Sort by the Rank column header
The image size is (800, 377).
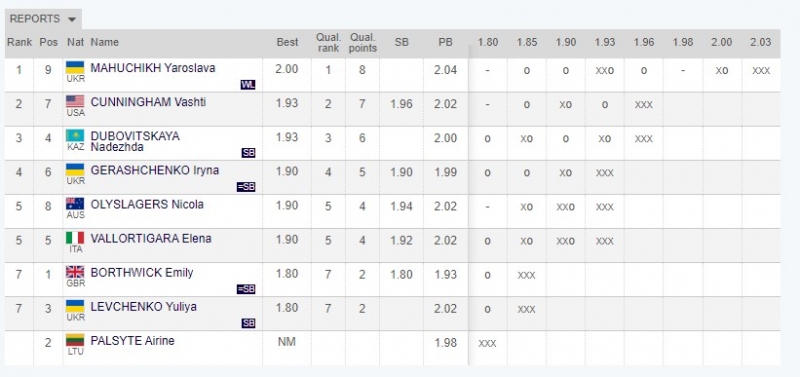pyautogui.click(x=19, y=42)
